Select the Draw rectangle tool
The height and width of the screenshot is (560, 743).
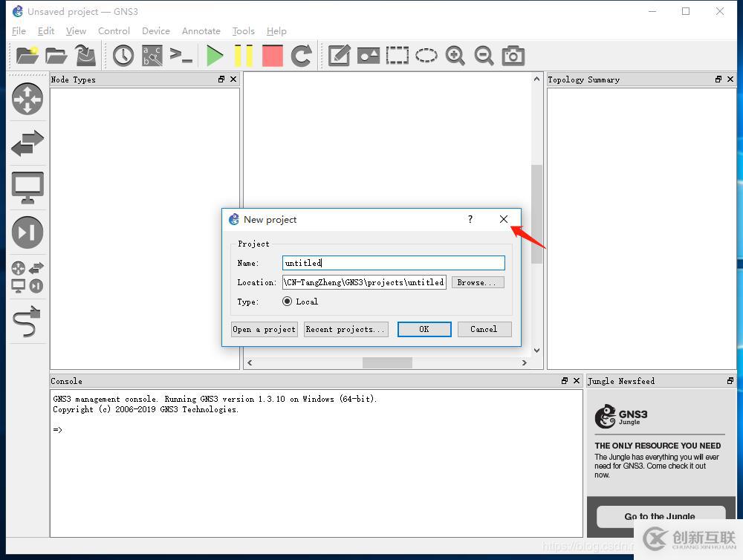pos(397,56)
